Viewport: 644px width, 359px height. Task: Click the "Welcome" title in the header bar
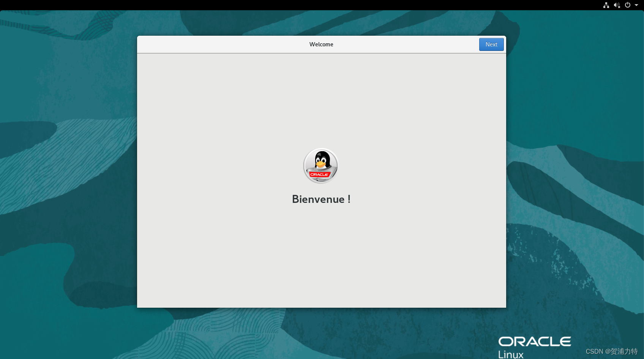click(x=321, y=44)
